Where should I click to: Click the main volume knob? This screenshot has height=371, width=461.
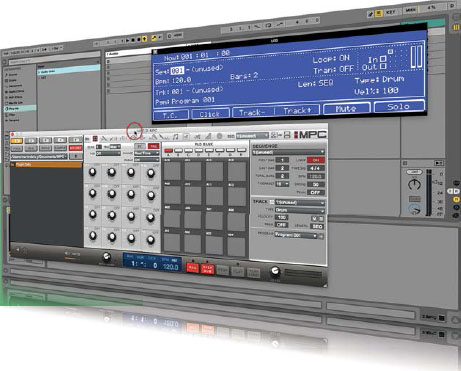coord(275,271)
